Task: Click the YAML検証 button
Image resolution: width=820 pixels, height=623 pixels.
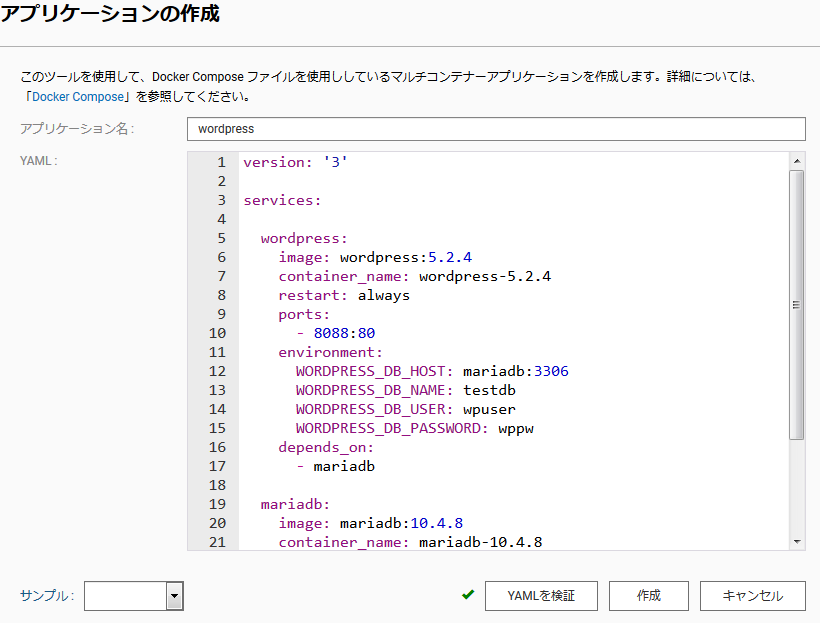Action: click(541, 595)
